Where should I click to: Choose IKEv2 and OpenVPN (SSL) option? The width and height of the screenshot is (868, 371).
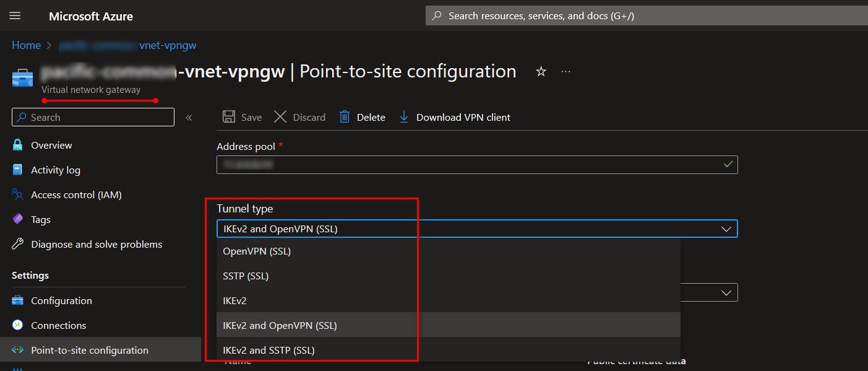coord(449,325)
